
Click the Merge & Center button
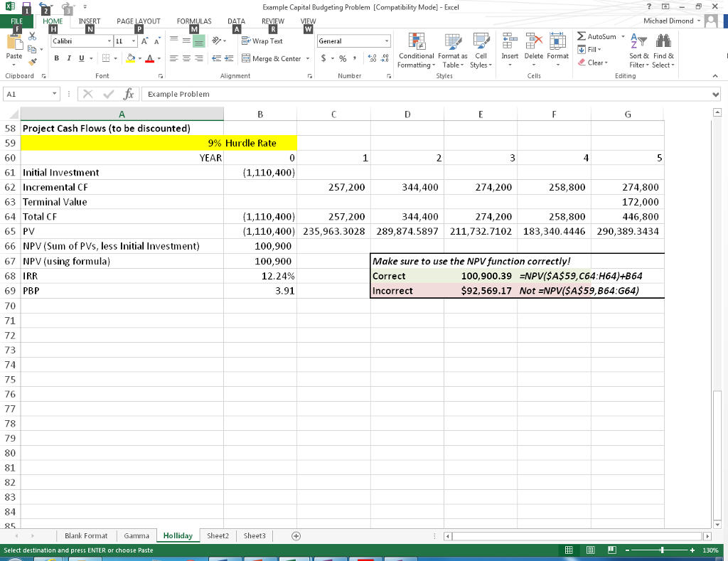click(271, 59)
